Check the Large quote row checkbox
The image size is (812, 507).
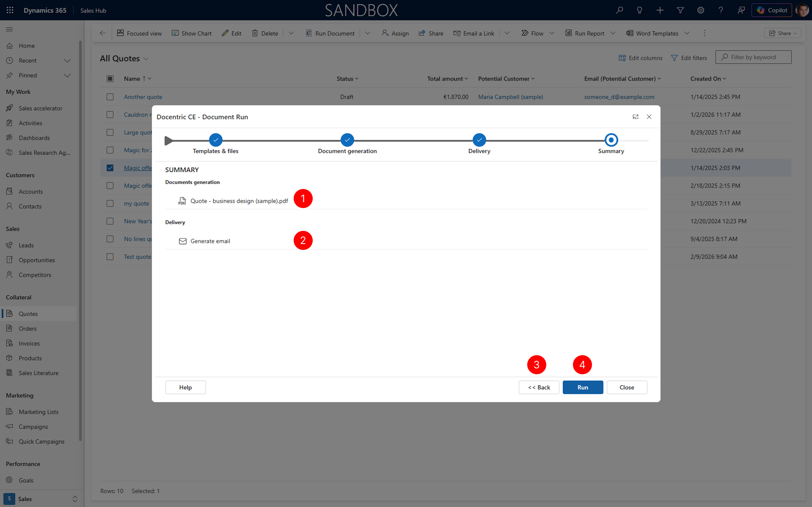(x=110, y=132)
